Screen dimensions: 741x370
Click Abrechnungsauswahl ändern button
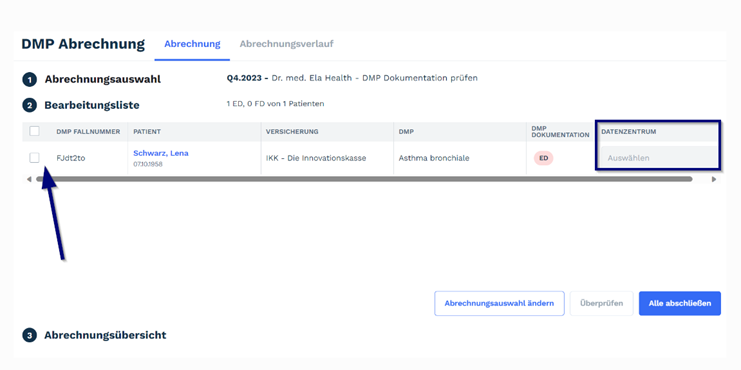499,303
